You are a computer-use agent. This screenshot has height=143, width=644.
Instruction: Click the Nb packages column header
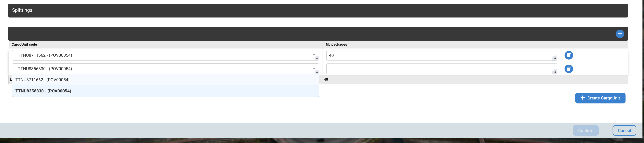336,44
